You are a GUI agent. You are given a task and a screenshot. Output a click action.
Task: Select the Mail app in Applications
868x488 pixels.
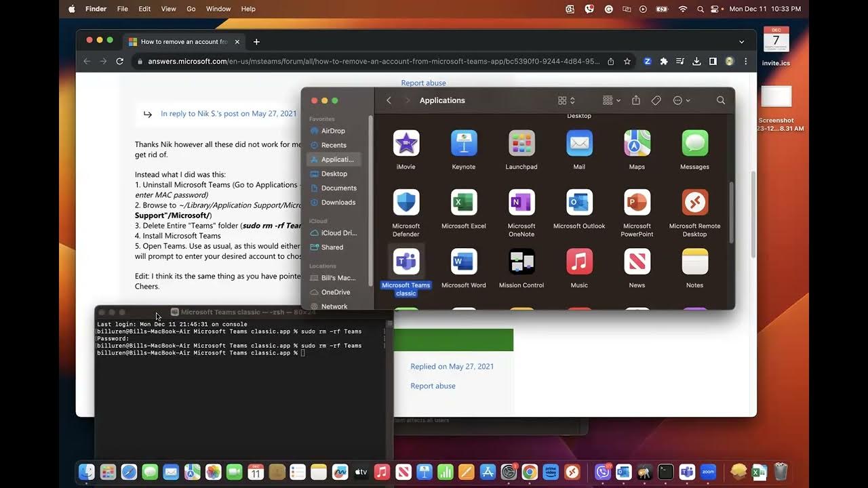579,144
